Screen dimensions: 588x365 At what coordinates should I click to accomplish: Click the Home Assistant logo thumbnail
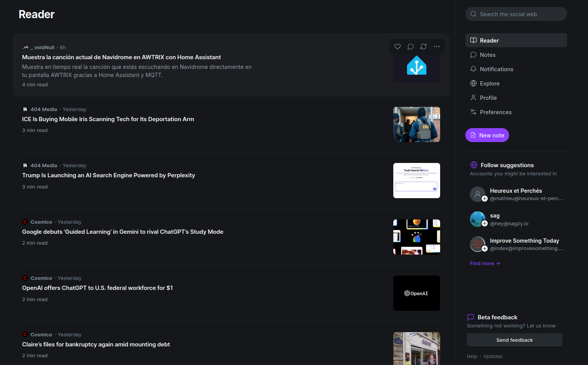417,65
